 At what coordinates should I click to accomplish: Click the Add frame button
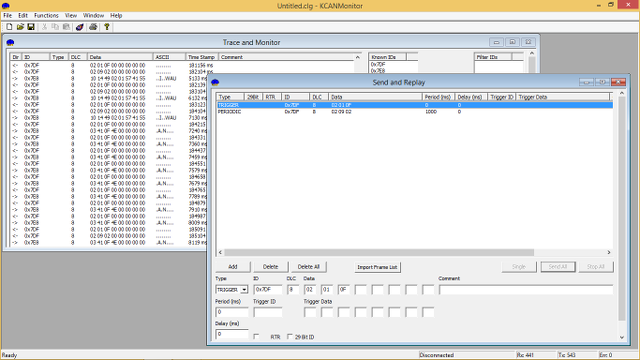click(233, 267)
